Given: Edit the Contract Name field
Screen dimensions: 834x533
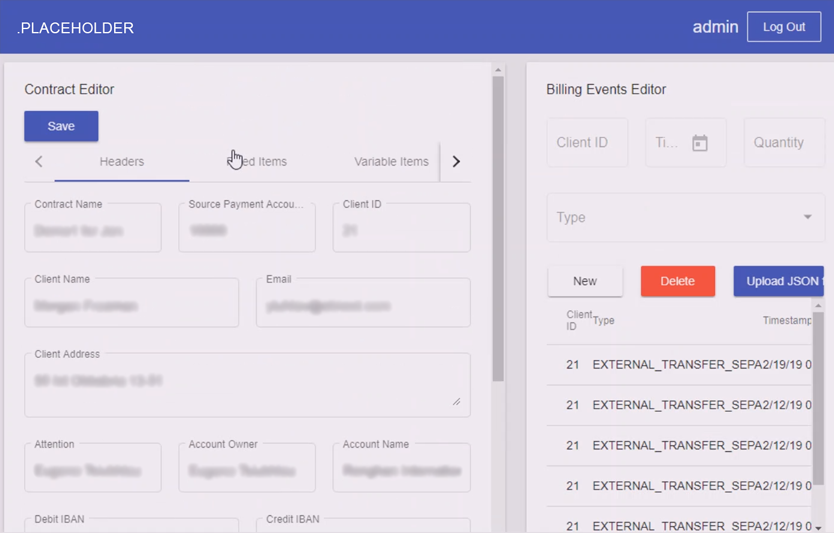Looking at the screenshot, I should pos(93,230).
